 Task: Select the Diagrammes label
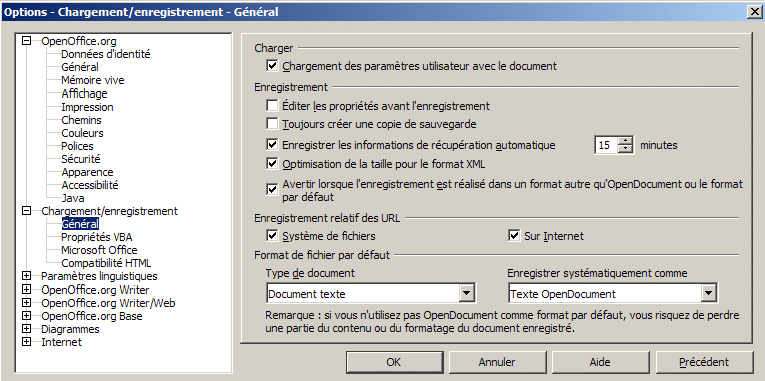(x=70, y=329)
